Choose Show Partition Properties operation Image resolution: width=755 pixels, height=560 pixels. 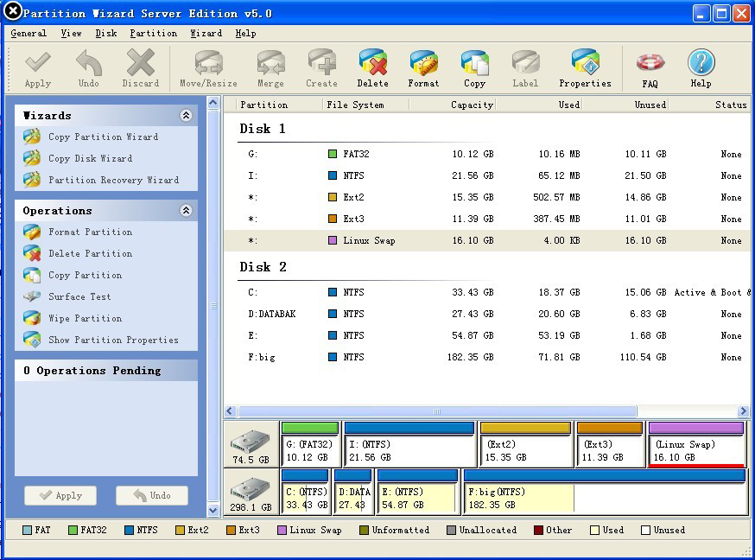[101, 340]
